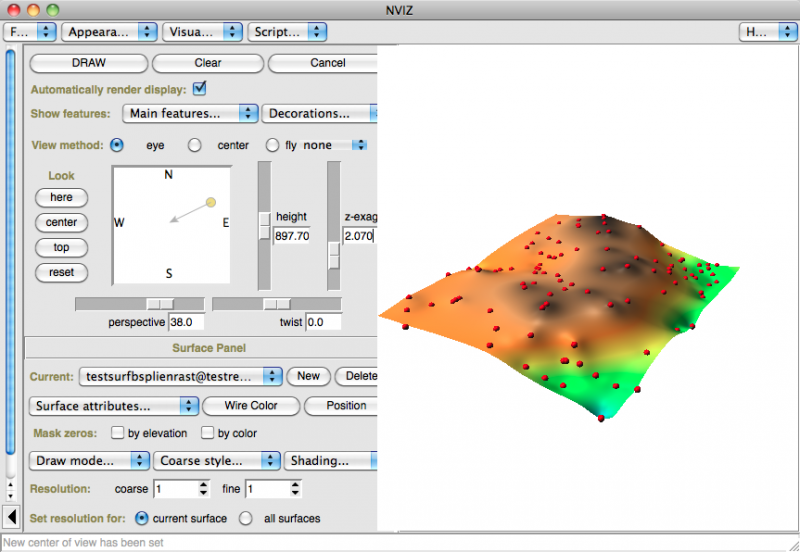This screenshot has width=800, height=552.
Task: Open the Scripting menu
Action: (x=288, y=32)
